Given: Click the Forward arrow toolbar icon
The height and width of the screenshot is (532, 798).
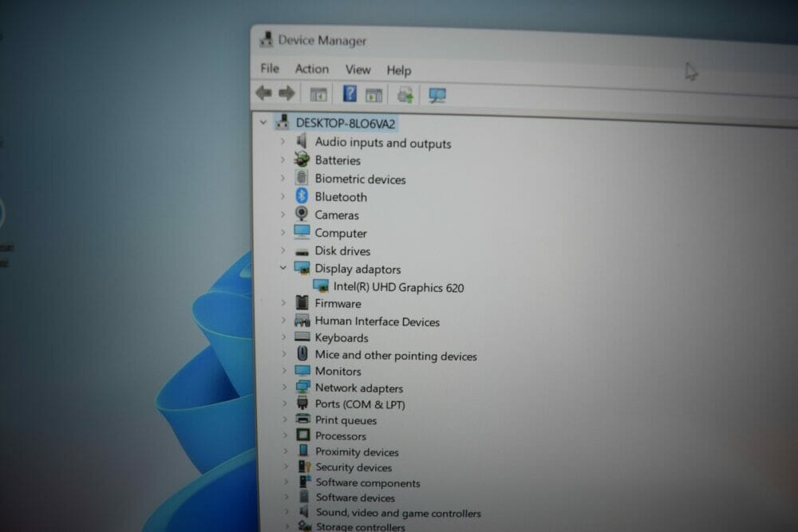Looking at the screenshot, I should point(287,93).
